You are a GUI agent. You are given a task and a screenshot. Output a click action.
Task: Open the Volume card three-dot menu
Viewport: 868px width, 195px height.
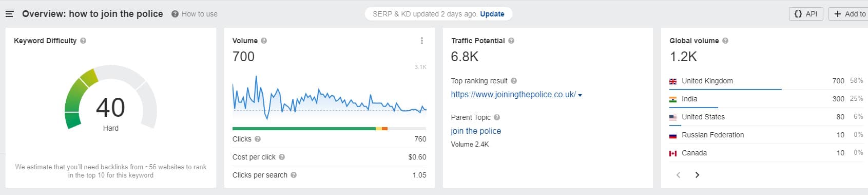tap(422, 41)
